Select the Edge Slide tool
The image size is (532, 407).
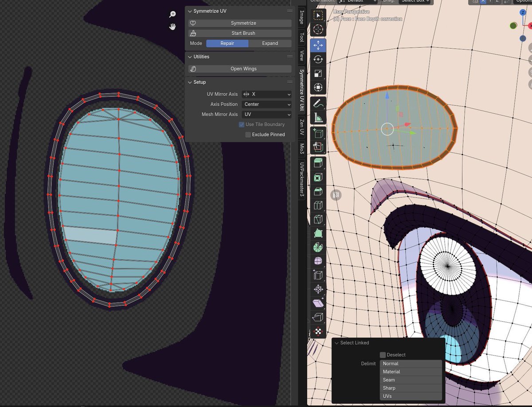click(x=318, y=275)
